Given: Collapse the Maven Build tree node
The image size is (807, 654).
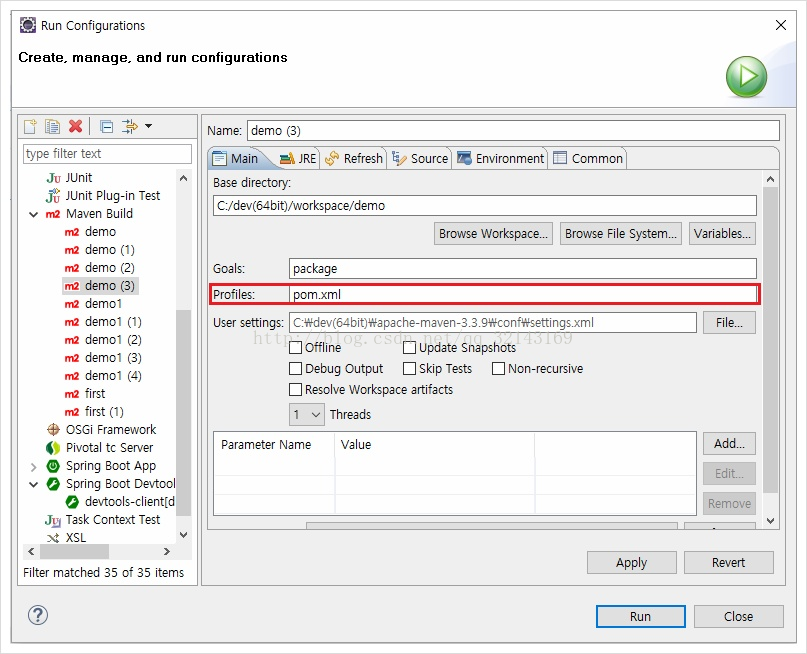Looking at the screenshot, I should pos(33,214).
